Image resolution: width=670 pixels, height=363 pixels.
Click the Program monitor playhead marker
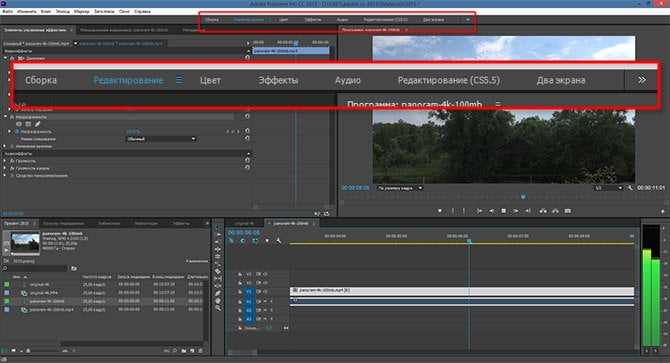coord(523,197)
